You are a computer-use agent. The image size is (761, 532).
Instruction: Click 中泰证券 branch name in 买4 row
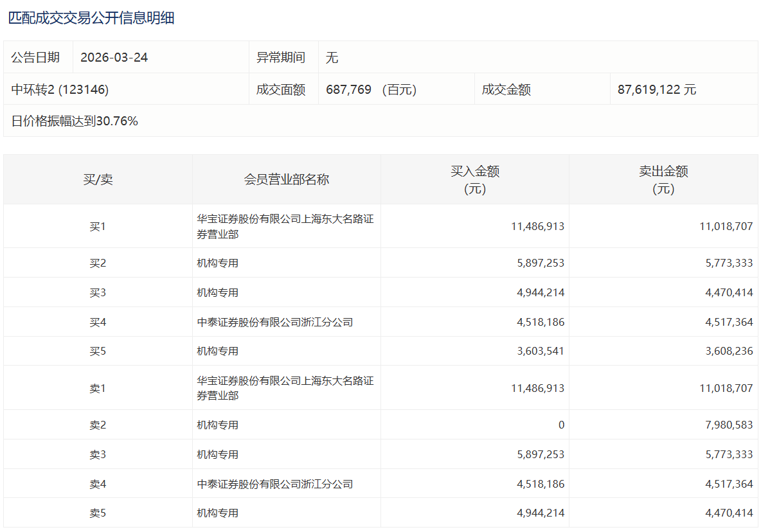tap(275, 322)
